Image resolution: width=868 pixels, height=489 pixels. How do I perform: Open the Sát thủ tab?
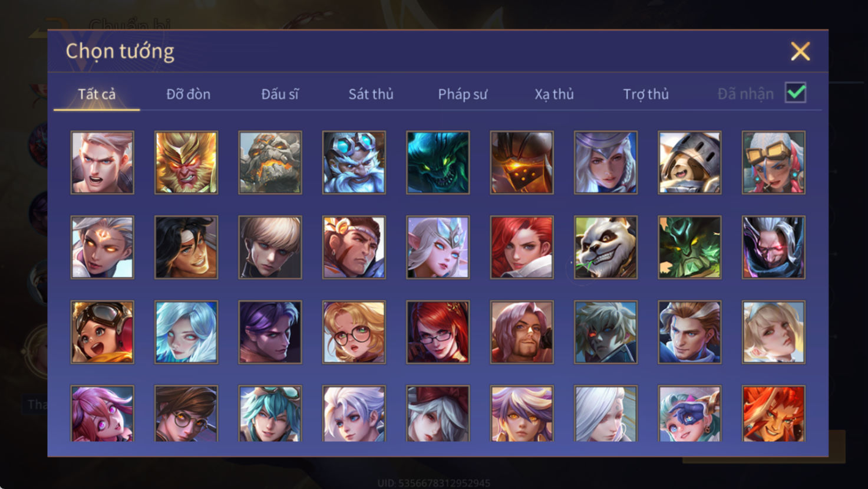click(371, 94)
